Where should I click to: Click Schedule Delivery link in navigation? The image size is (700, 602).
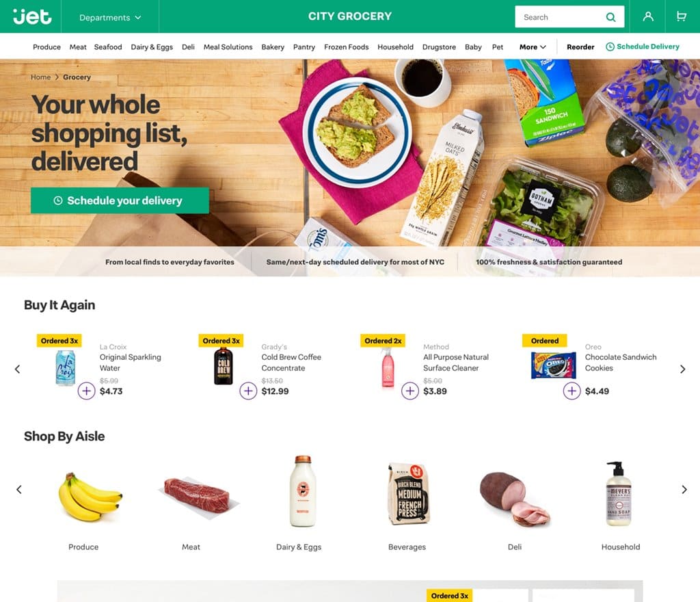[x=643, y=47]
